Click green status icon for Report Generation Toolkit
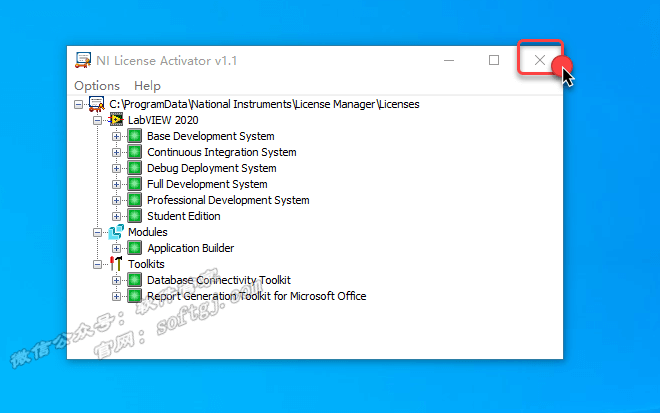Viewport: 660px width, 413px height. pos(135,296)
